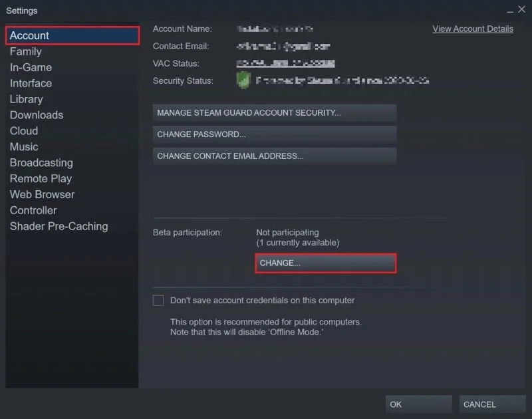The image size is (532, 419).
Task: Go to Library settings
Action: [26, 99]
